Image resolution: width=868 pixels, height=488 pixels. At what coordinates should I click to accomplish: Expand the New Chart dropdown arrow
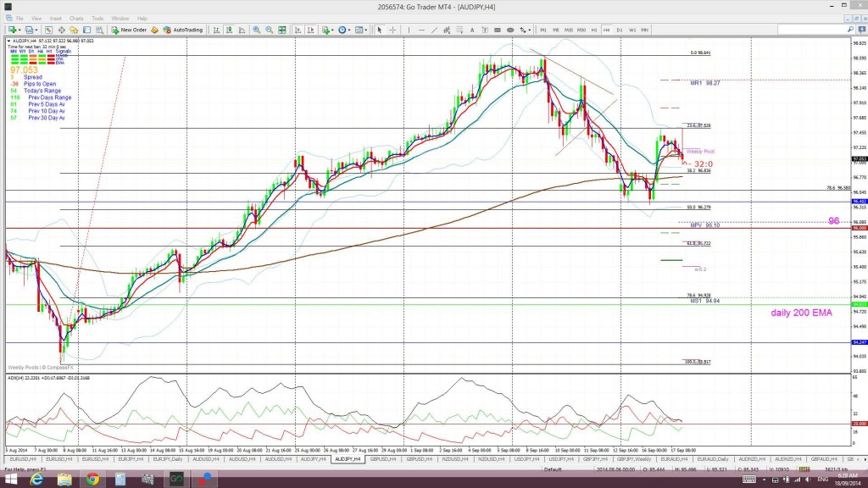[x=19, y=30]
